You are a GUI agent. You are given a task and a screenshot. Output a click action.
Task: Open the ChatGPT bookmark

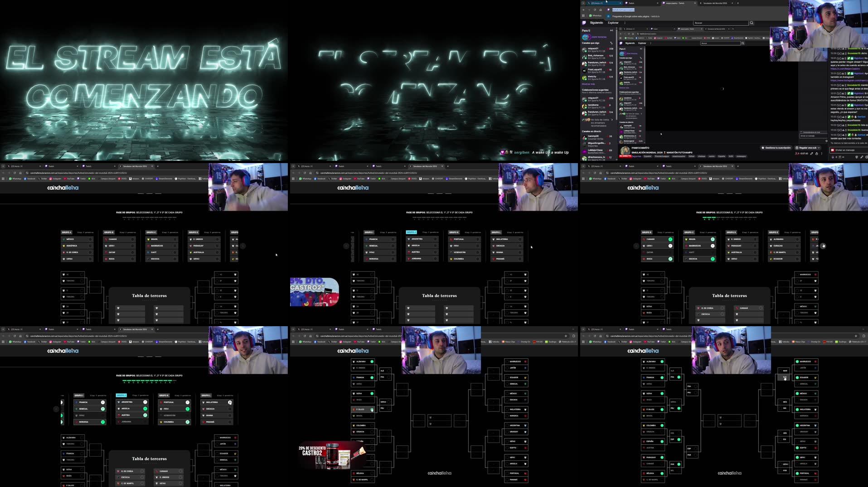coord(146,178)
